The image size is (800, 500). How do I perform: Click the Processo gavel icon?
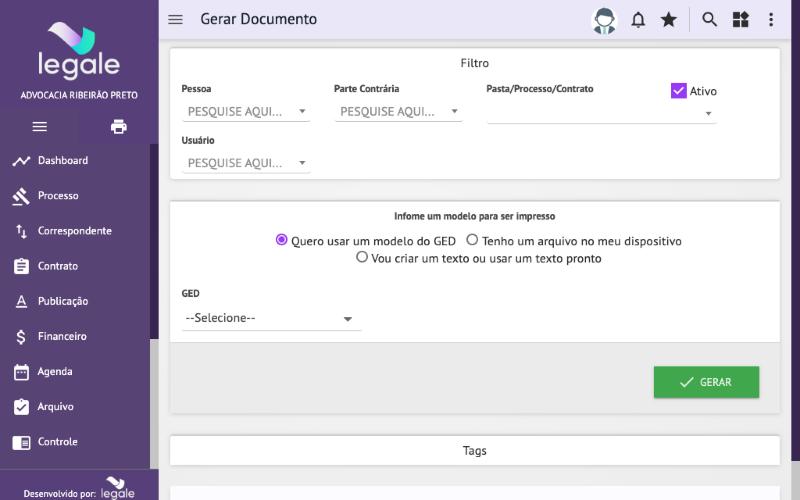pyautogui.click(x=21, y=196)
